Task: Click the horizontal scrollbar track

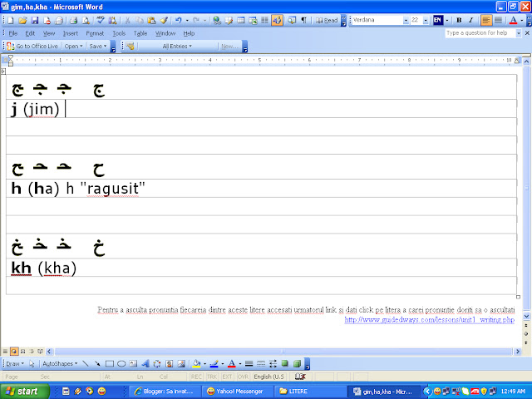Action: (283, 352)
